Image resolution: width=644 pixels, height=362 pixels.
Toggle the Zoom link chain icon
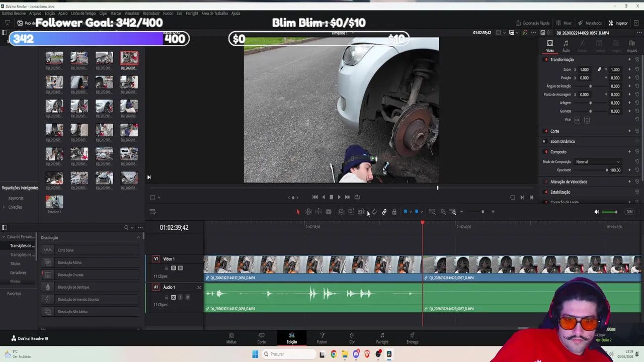pos(599,70)
